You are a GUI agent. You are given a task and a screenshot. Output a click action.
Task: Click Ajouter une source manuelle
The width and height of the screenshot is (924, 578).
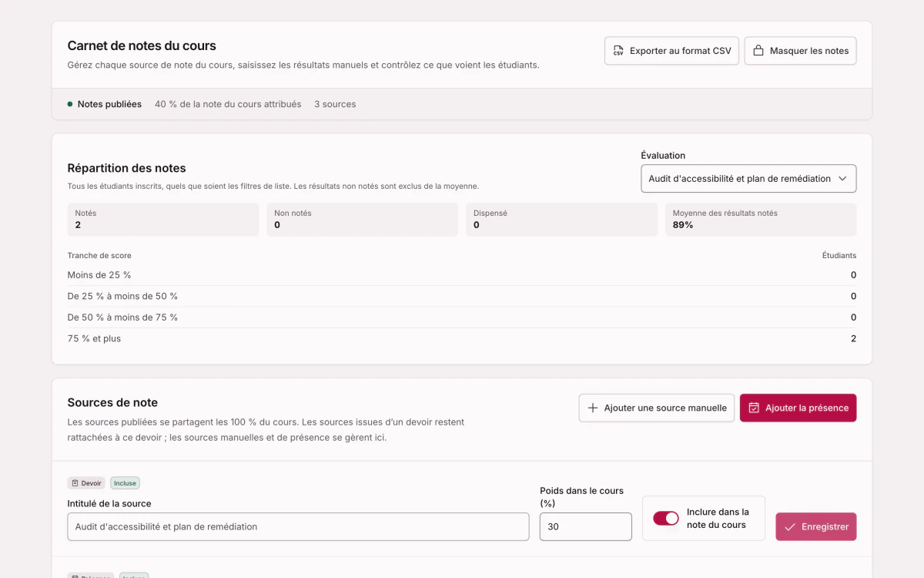(657, 408)
